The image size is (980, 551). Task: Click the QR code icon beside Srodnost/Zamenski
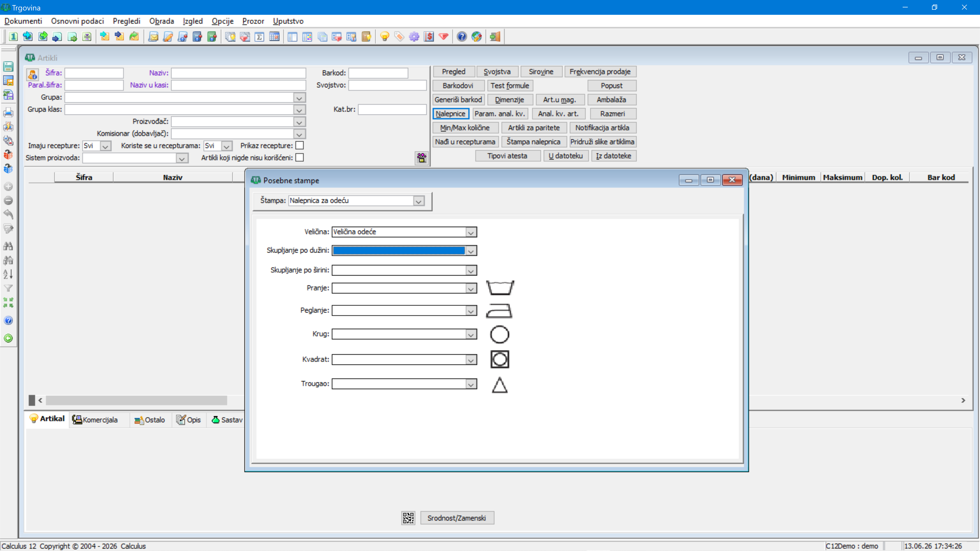(408, 518)
